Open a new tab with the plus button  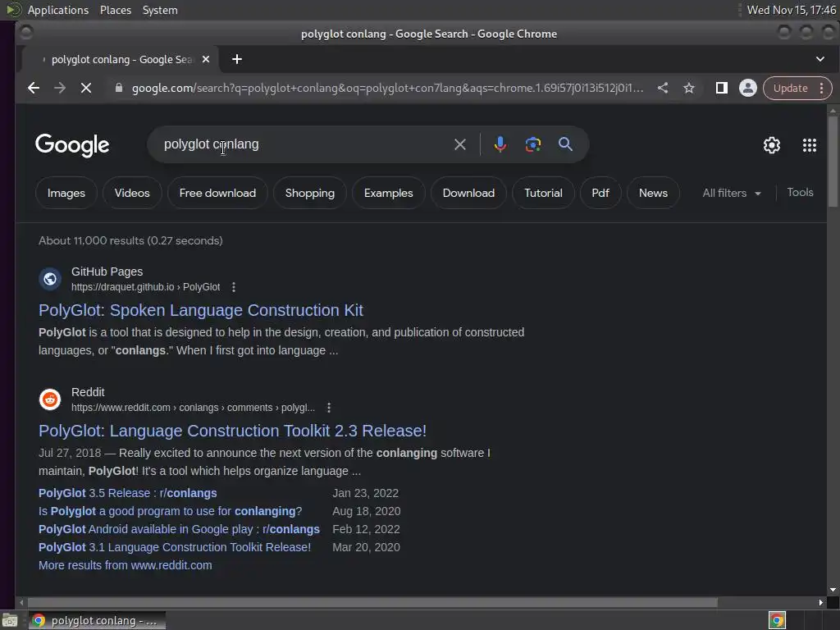point(237,59)
